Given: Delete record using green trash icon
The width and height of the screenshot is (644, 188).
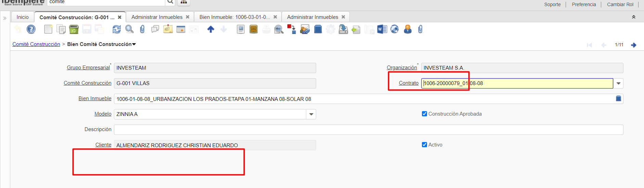Looking at the screenshot, I should pos(74,30).
